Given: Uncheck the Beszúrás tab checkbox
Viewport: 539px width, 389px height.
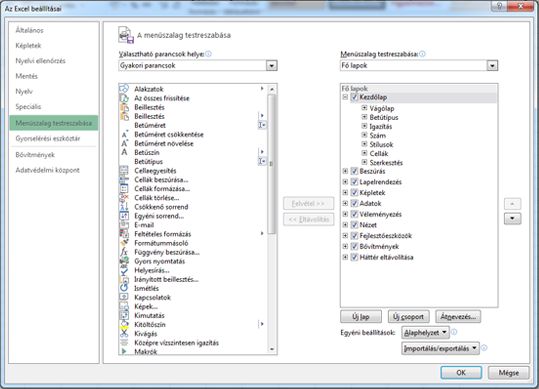Looking at the screenshot, I should pos(354,171).
